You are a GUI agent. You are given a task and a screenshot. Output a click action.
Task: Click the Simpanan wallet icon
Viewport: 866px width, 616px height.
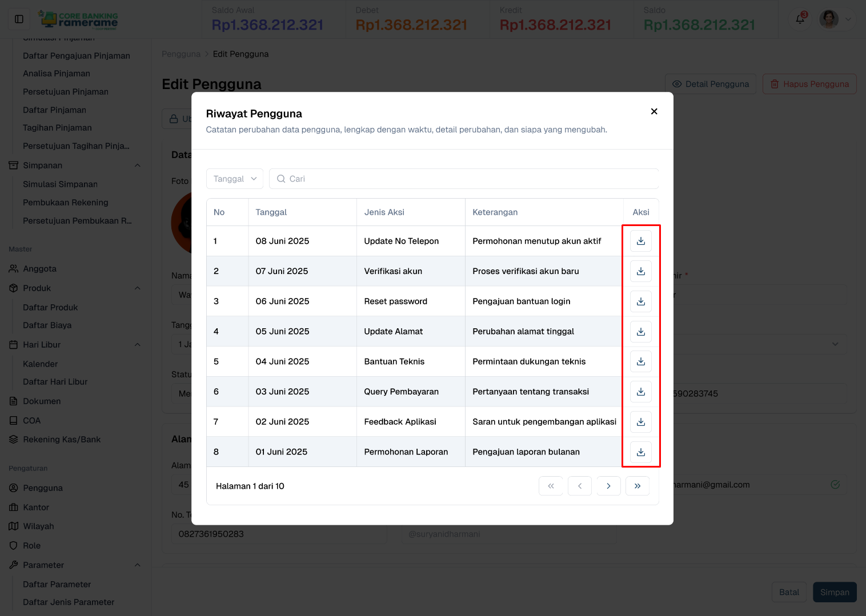pyautogui.click(x=13, y=165)
